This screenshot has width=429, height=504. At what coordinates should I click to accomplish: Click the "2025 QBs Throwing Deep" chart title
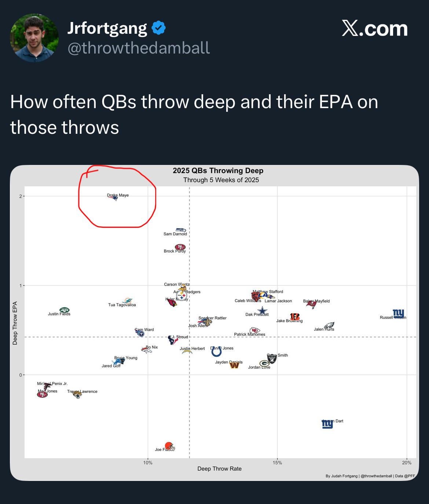[218, 170]
